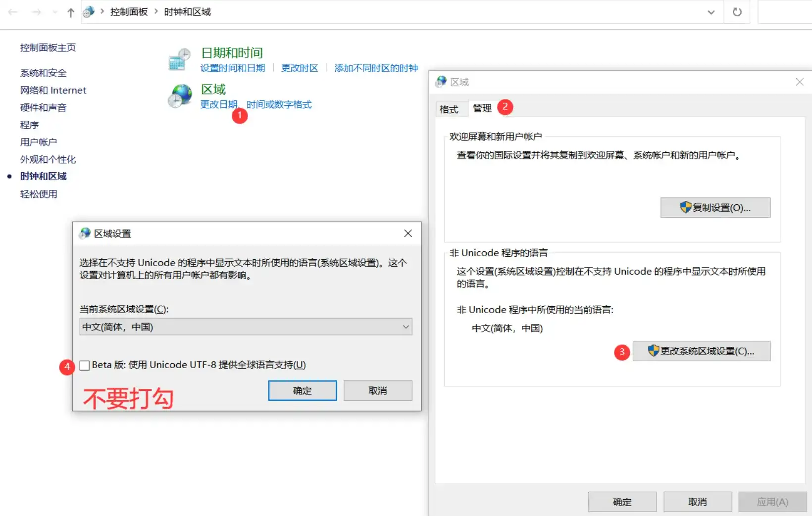Open 区域 heading link
This screenshot has height=516, width=812.
[213, 89]
